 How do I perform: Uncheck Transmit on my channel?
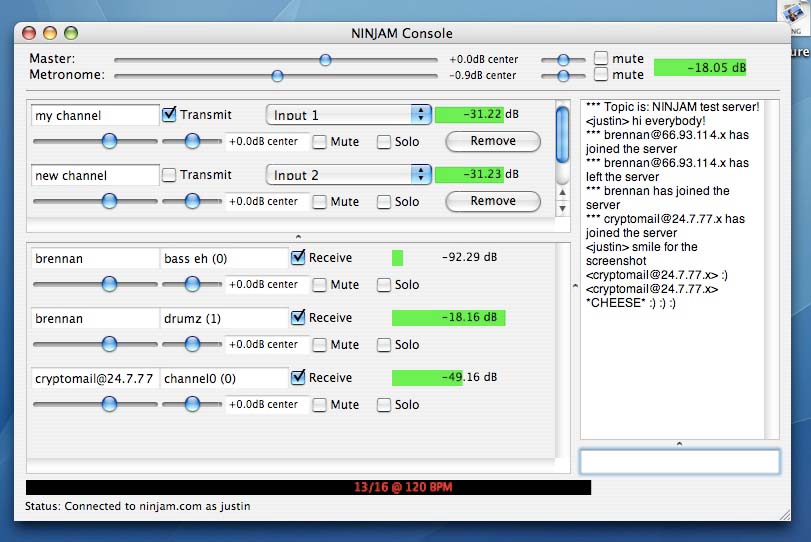pyautogui.click(x=170, y=115)
